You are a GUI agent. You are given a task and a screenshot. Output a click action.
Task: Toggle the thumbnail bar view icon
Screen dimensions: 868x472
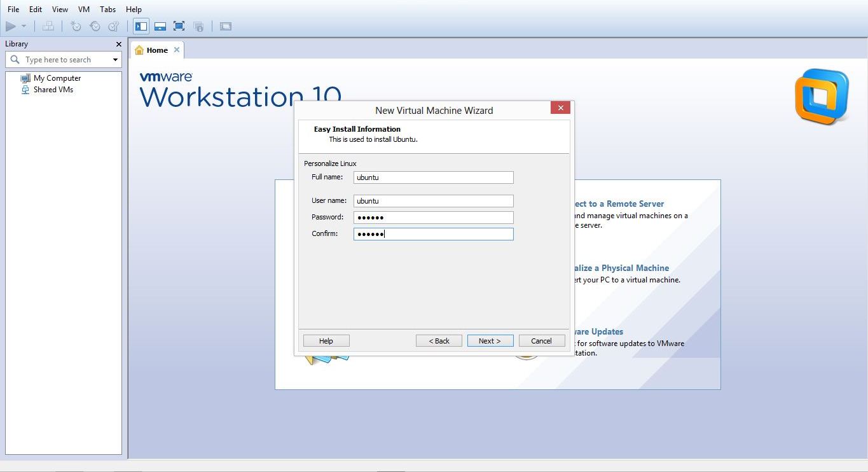tap(160, 26)
